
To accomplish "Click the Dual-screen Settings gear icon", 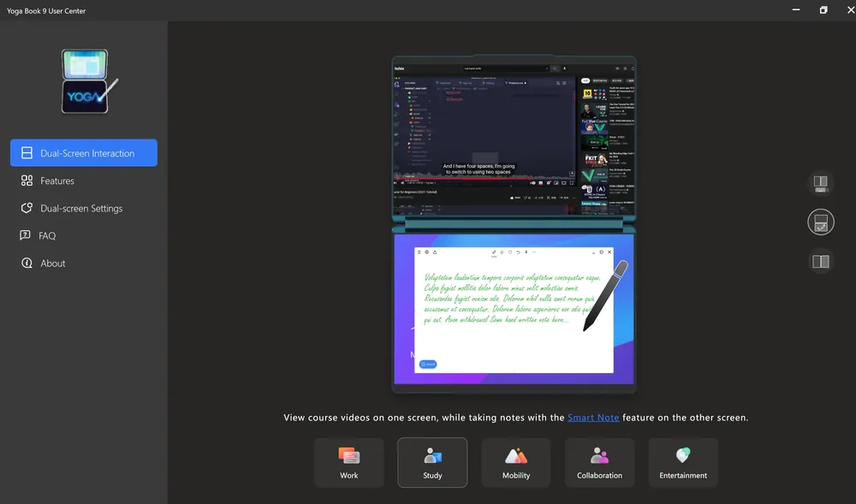I will click(27, 208).
